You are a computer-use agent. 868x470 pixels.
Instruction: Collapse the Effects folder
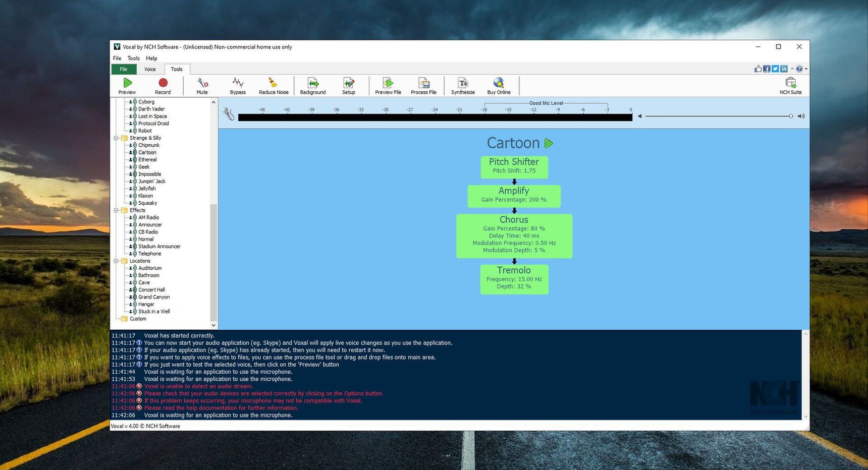coord(116,210)
